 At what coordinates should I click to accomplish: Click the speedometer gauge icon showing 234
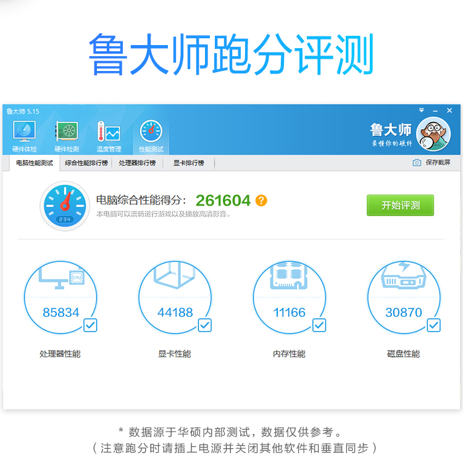(x=65, y=206)
